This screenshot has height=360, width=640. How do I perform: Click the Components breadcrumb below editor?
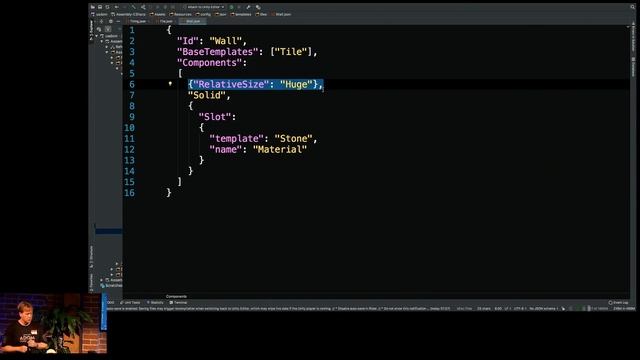[x=176, y=296]
